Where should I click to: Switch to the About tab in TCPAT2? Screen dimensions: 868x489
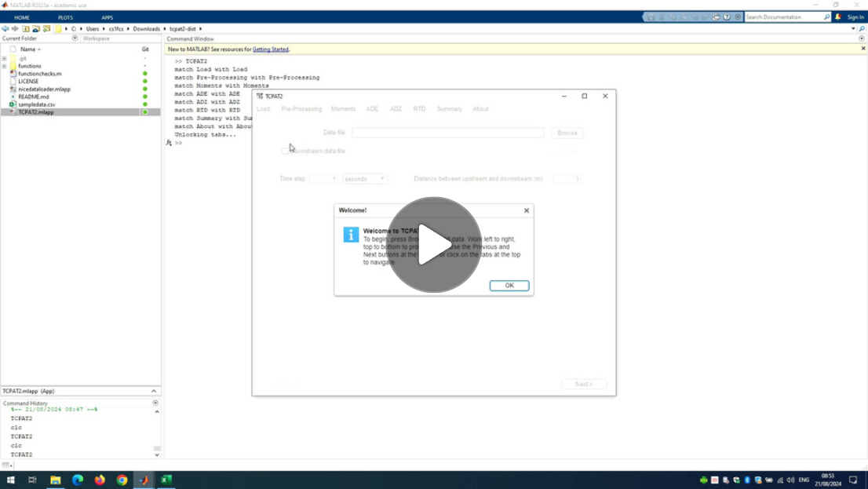click(480, 109)
